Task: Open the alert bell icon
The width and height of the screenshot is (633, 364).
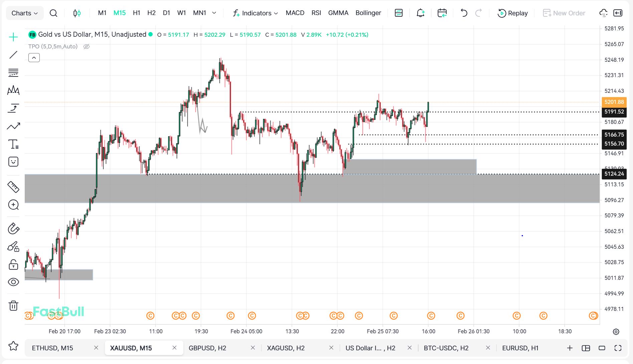Action: click(x=420, y=13)
